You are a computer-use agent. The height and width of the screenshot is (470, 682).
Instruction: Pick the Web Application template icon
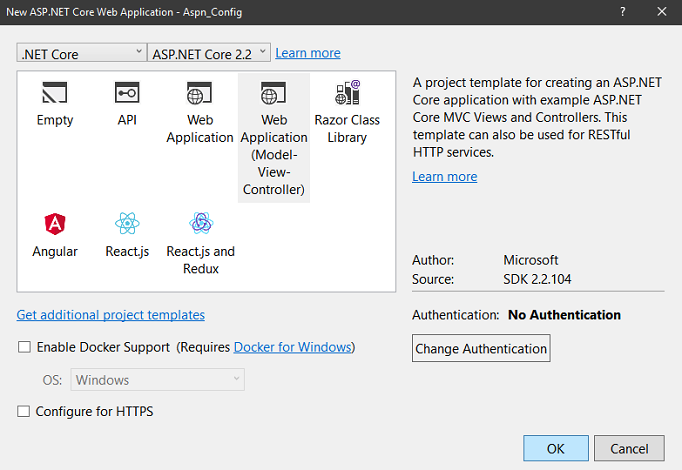[200, 93]
